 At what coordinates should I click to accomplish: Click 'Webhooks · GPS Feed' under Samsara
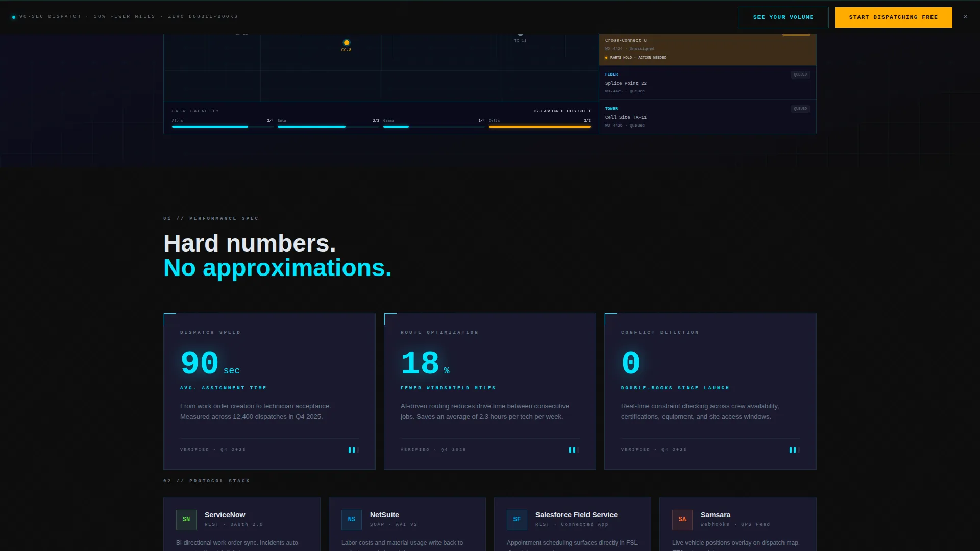735,524
